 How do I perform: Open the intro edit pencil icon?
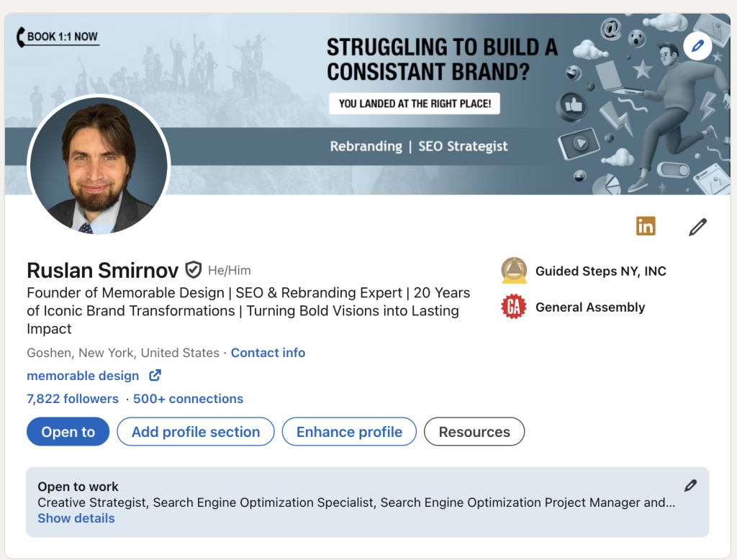point(697,227)
